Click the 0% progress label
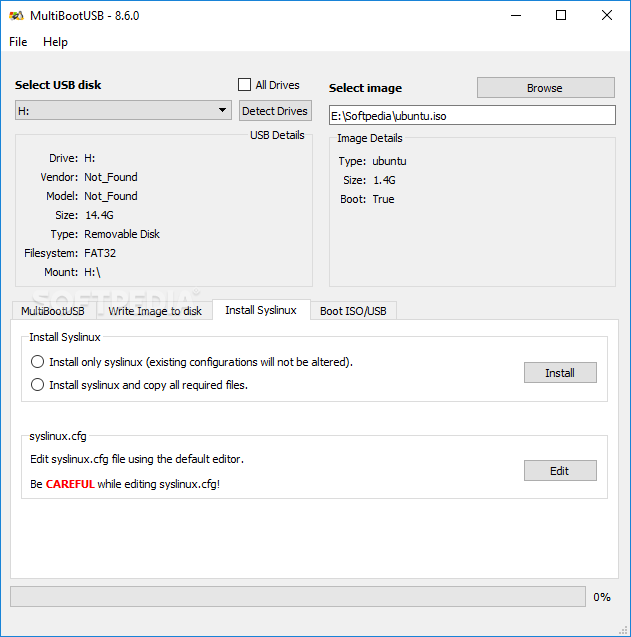This screenshot has height=637, width=631. (x=602, y=597)
